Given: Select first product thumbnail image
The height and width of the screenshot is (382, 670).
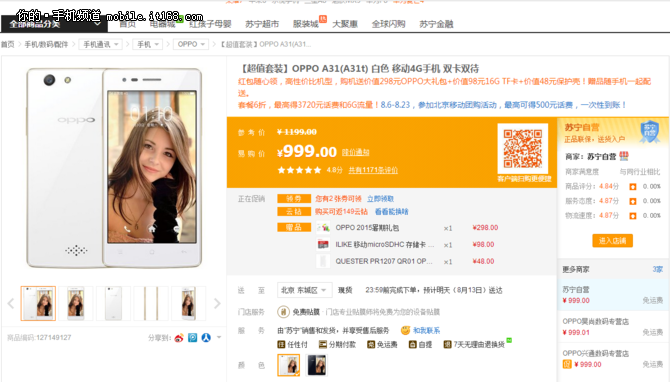Looking at the screenshot, I should pyautogui.click(x=38, y=303).
